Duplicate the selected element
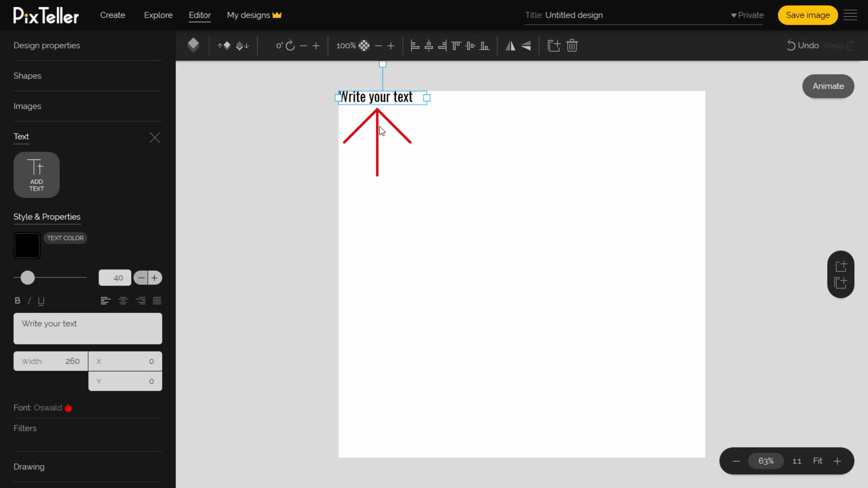Image resolution: width=868 pixels, height=488 pixels. pos(554,46)
